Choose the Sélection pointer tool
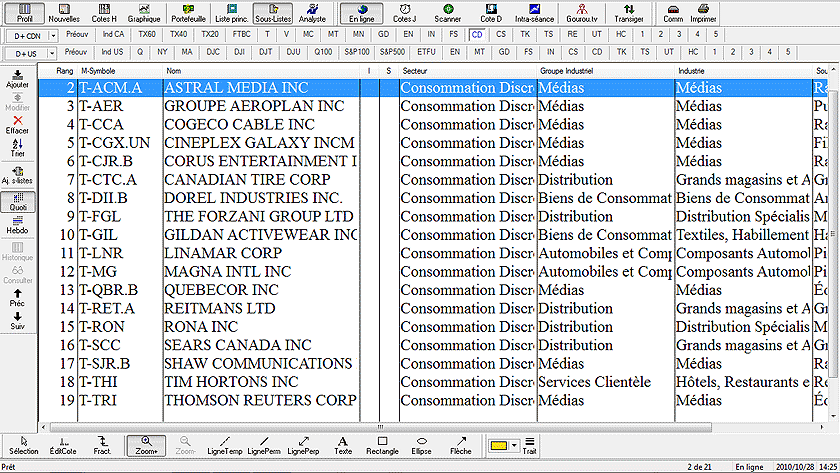The height and width of the screenshot is (473, 840). [24, 446]
